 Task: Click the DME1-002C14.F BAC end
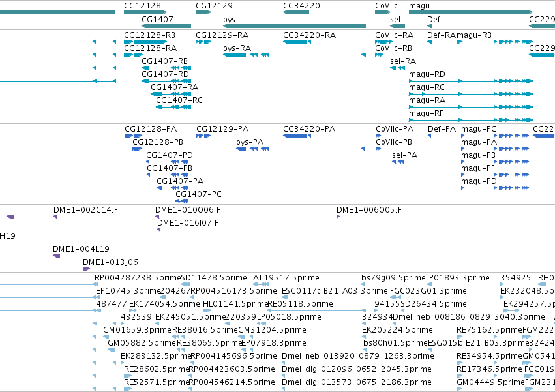(x=55, y=217)
